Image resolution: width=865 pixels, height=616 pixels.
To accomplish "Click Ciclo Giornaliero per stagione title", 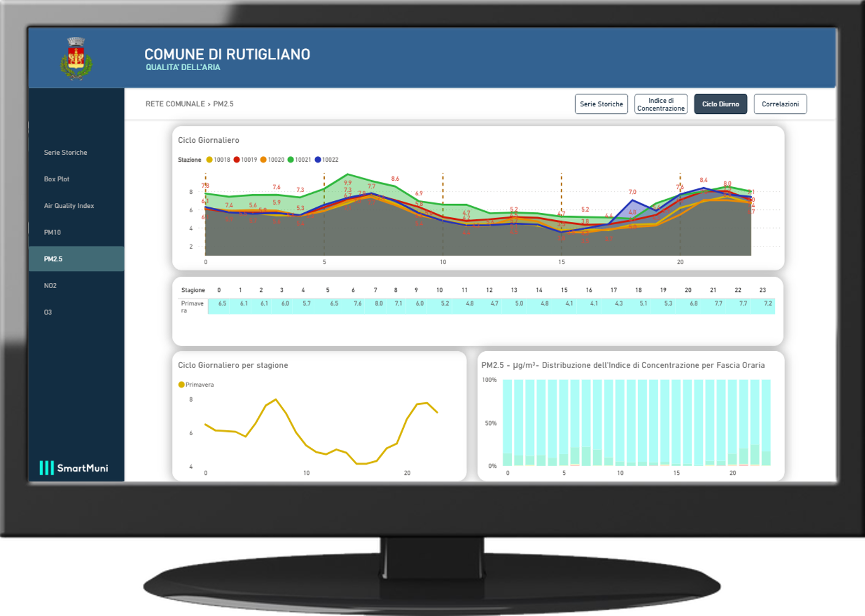I will coord(233,365).
